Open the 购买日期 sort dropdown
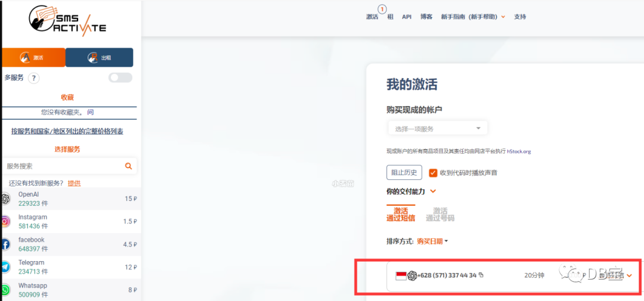Screen dimensions: 644x301 click(x=432, y=241)
